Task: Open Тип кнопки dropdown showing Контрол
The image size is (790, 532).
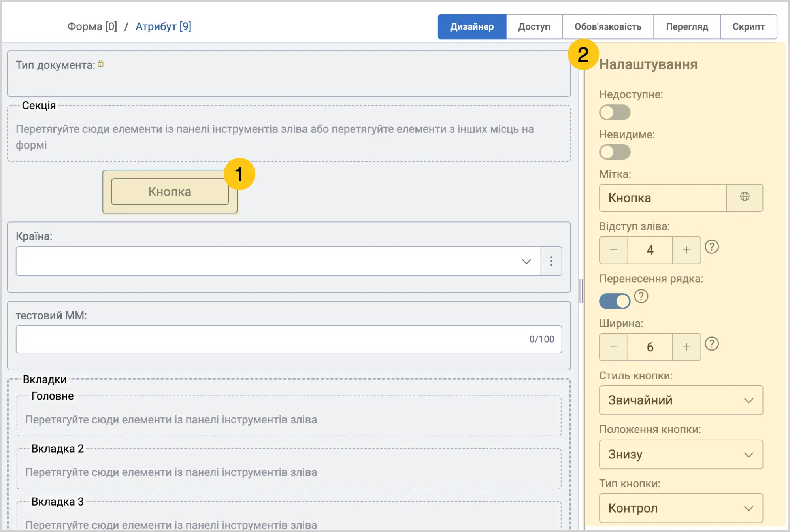Action: [x=681, y=508]
